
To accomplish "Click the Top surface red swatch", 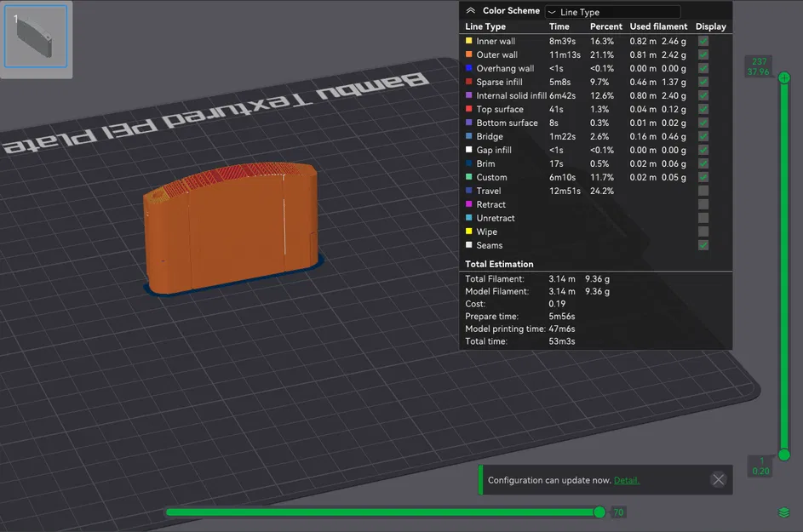I will 468,109.
